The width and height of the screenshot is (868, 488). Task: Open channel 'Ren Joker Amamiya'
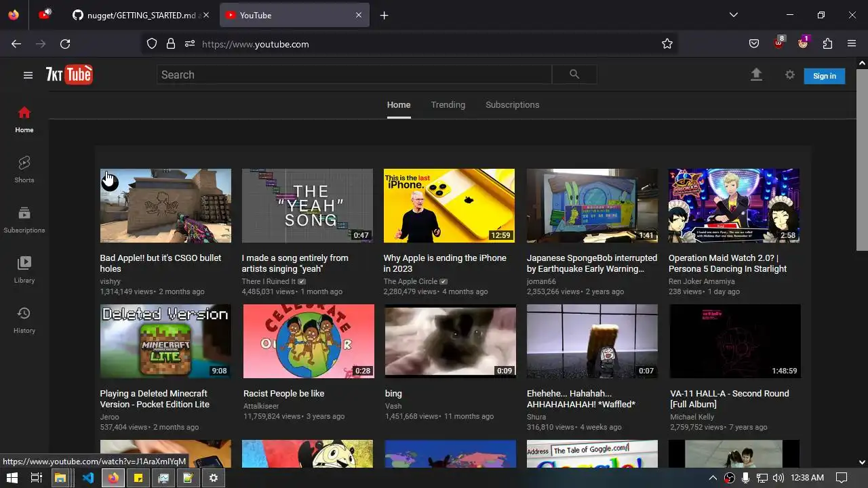point(701,281)
